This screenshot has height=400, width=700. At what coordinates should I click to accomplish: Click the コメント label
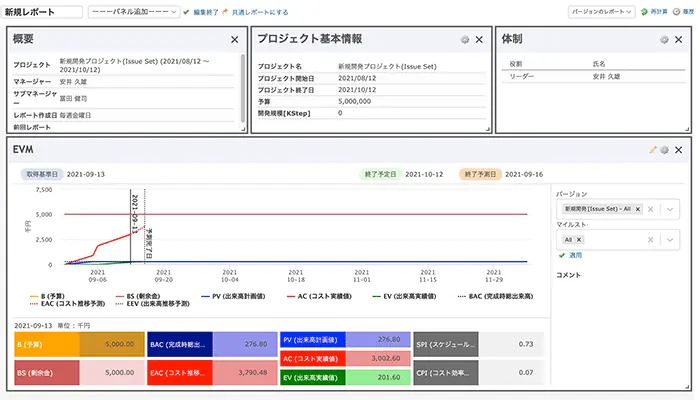[x=568, y=275]
